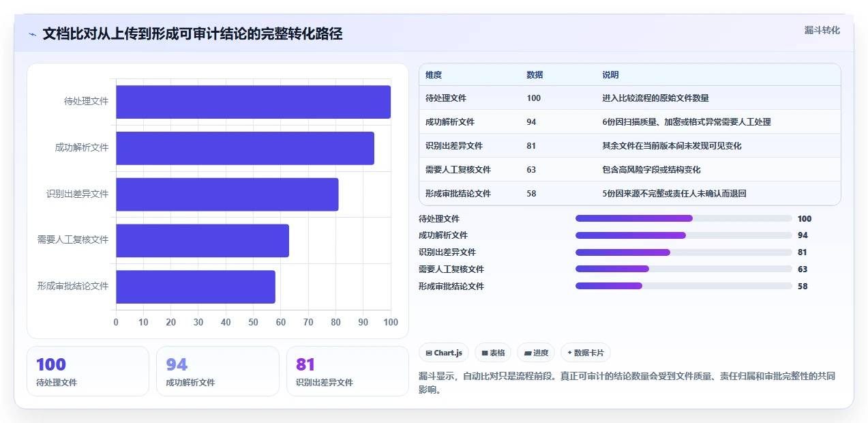The image size is (868, 423).
Task: Click the table value 100
Action: pyautogui.click(x=533, y=98)
